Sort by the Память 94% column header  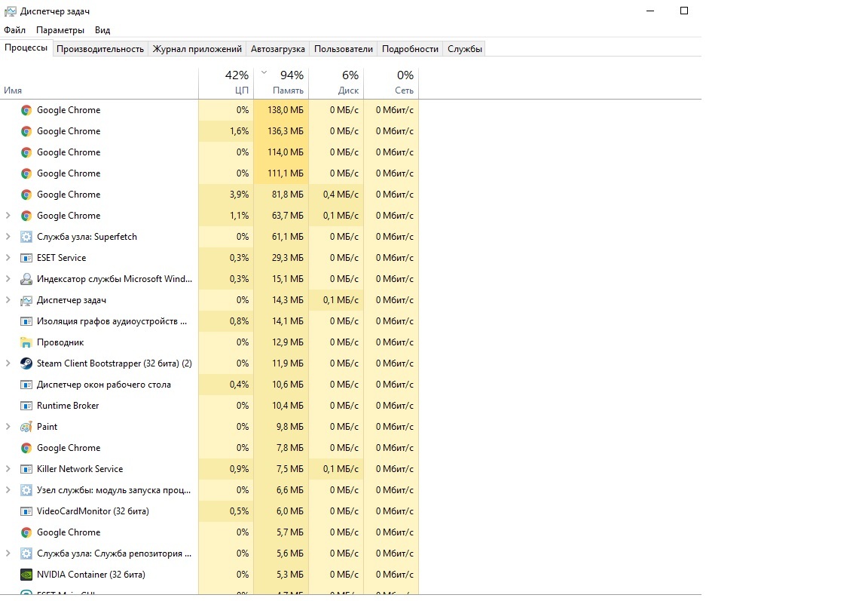pos(281,83)
